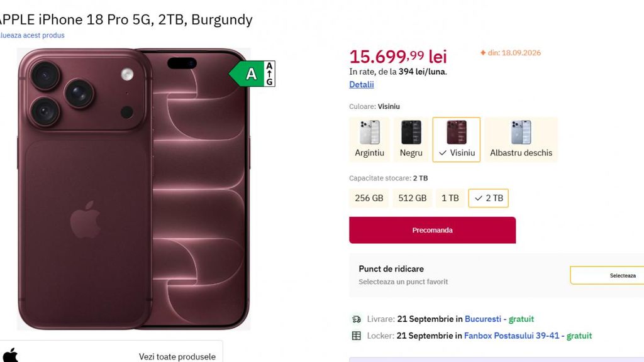
Task: Open the Bucuresti delivery location link
Action: tap(483, 319)
